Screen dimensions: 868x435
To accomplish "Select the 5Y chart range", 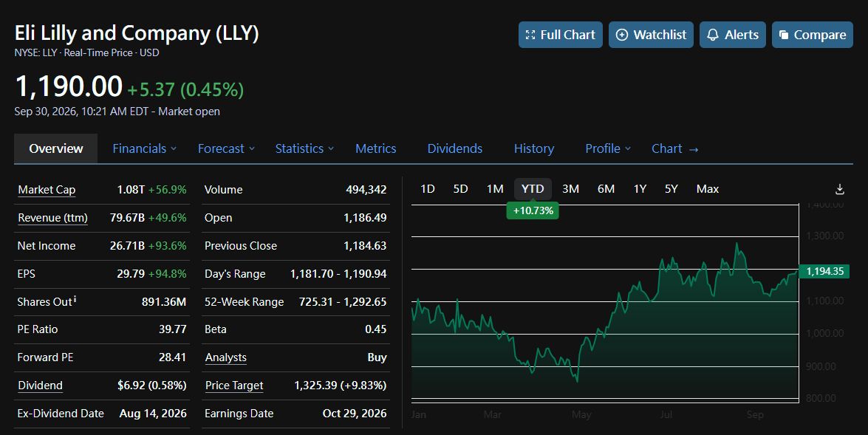I will coord(671,189).
